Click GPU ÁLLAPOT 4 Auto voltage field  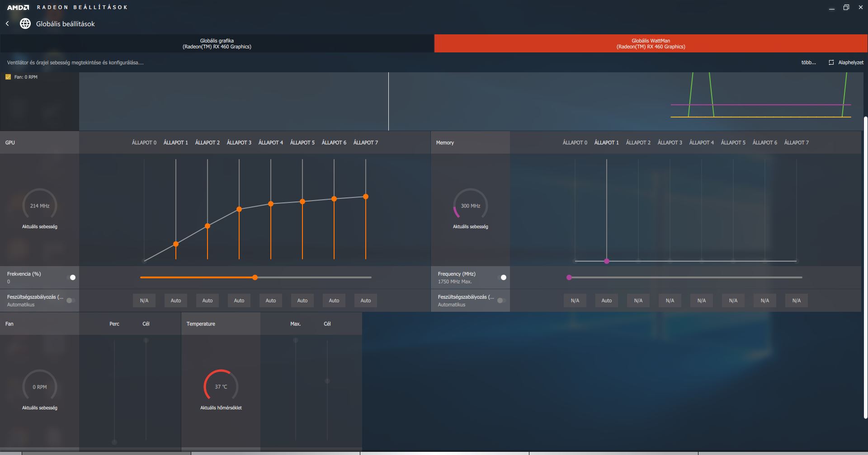click(271, 300)
